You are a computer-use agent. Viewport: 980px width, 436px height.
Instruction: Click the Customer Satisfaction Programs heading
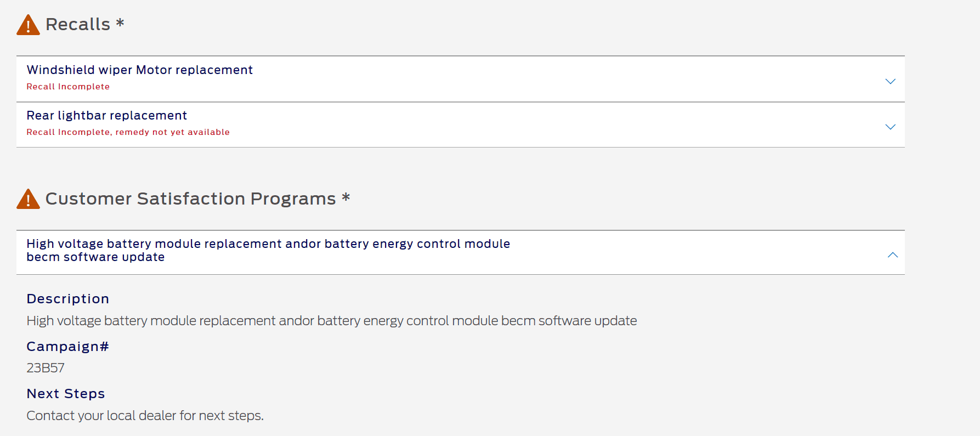pos(190,199)
